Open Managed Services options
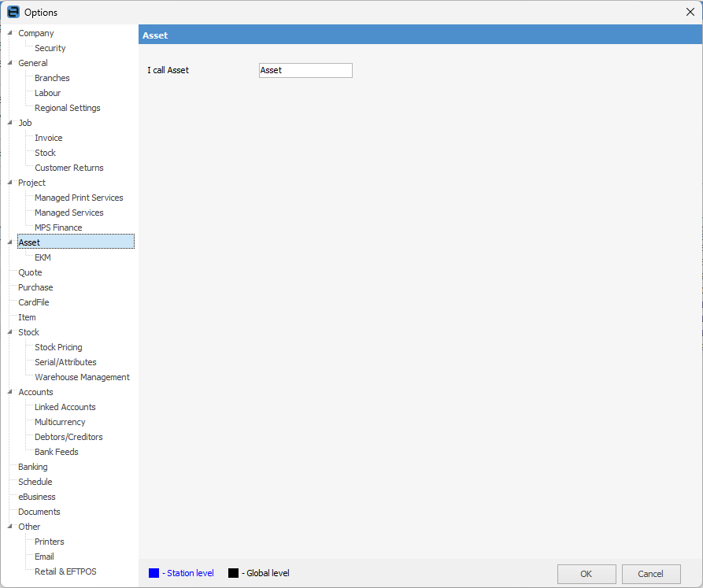The width and height of the screenshot is (703, 588). point(69,213)
